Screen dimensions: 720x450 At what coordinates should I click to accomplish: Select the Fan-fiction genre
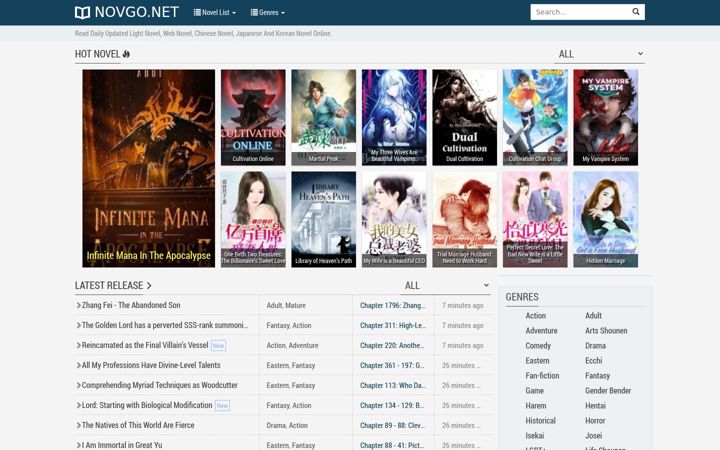(x=542, y=376)
